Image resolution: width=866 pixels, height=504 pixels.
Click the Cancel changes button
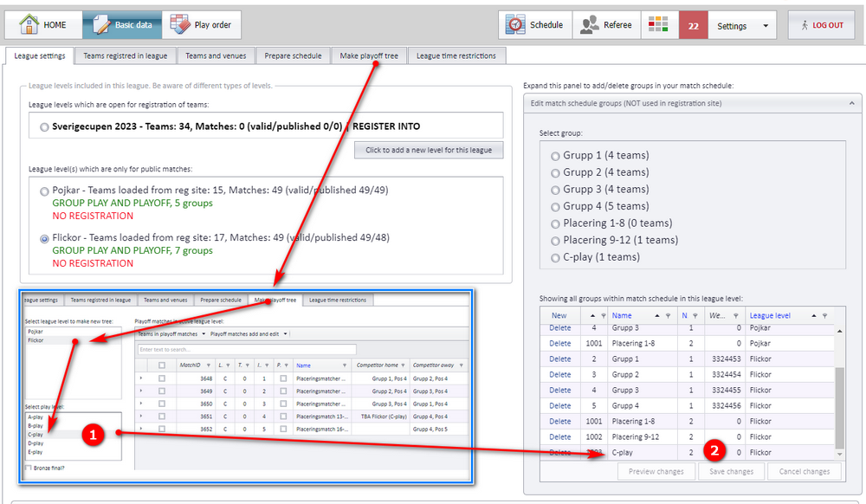click(x=805, y=471)
